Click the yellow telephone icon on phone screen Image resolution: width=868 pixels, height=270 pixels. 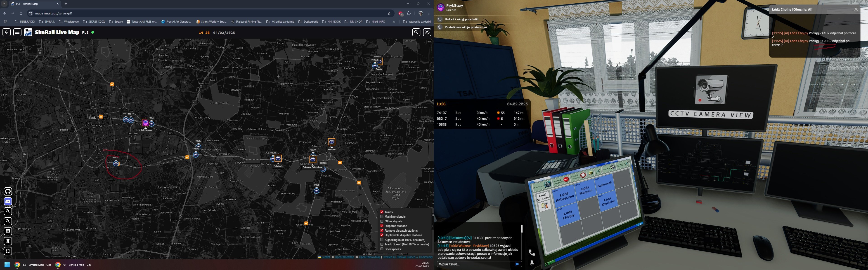[x=591, y=173]
